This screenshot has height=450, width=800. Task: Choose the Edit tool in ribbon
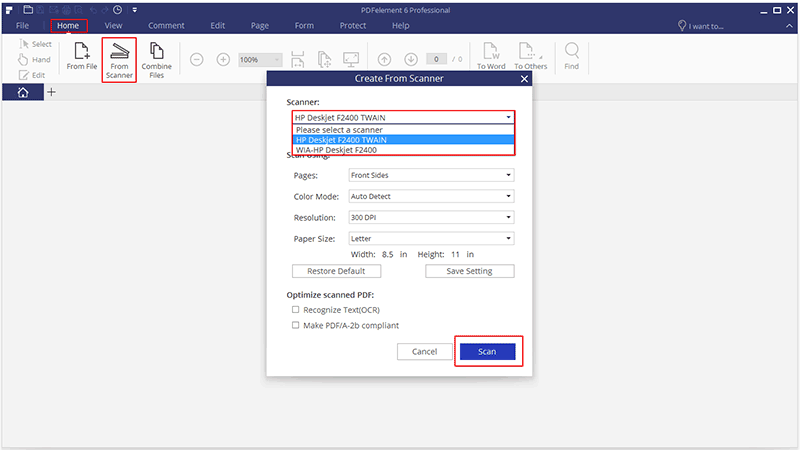pyautogui.click(x=32, y=75)
